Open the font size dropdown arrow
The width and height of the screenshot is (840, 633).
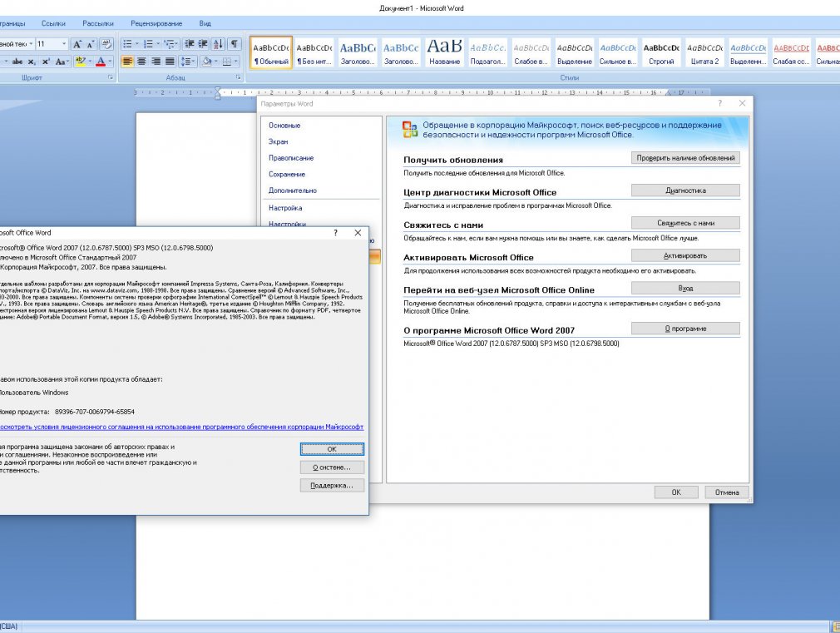(64, 44)
